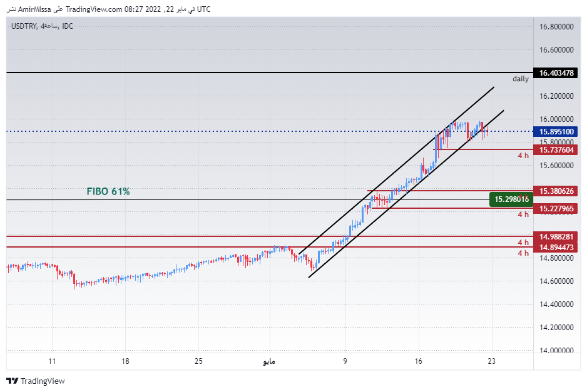Image resolution: width=587 pixels, height=392 pixels.
Task: Click the TradingView.com text in header
Action: click(x=94, y=9)
